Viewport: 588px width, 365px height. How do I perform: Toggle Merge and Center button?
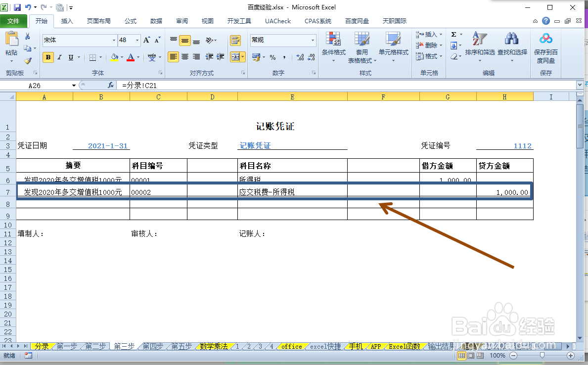[235, 57]
